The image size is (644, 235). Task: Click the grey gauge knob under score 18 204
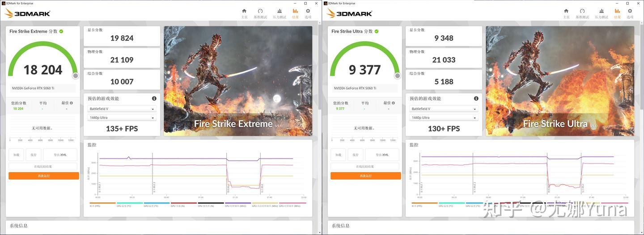[x=75, y=76]
